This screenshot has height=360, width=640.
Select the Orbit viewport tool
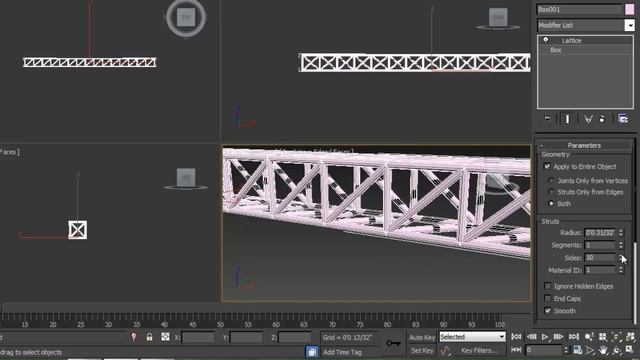(617, 350)
